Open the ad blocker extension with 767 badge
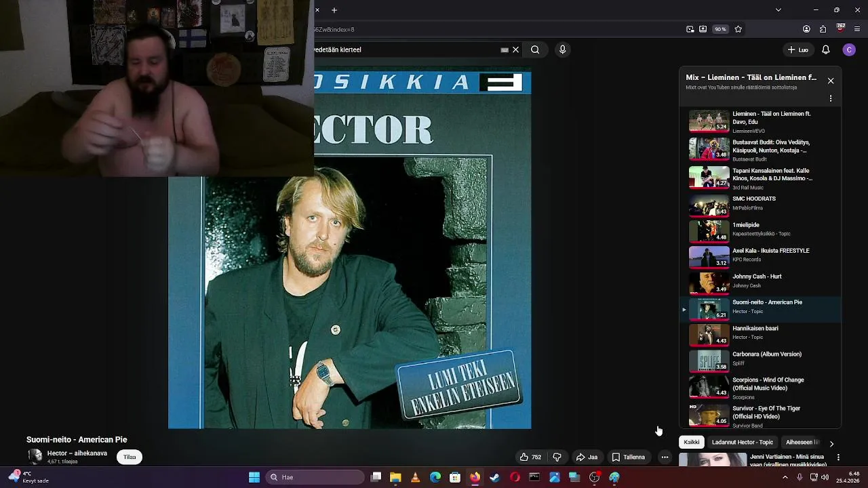The width and height of the screenshot is (868, 488). 841,28
